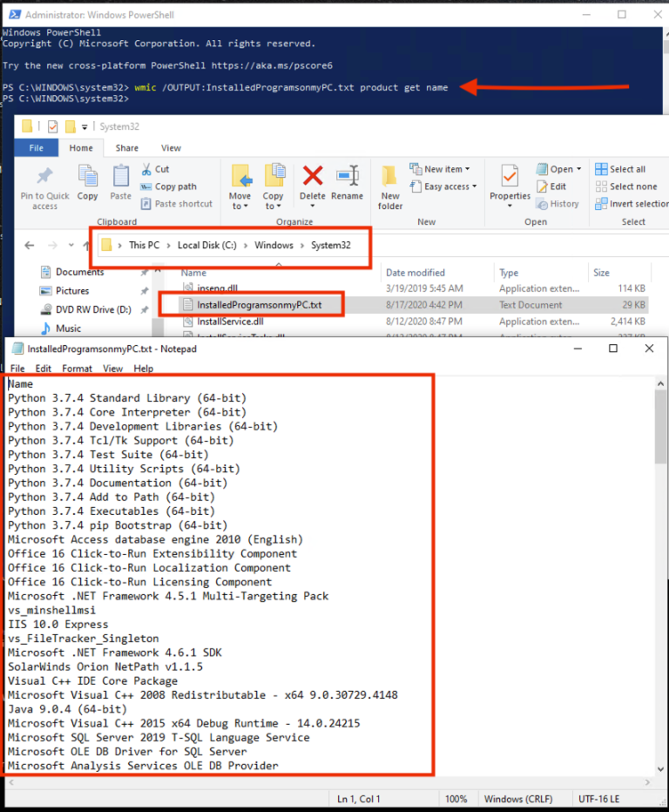Open Notepad Format menu
The height and width of the screenshot is (812, 669).
click(x=78, y=369)
